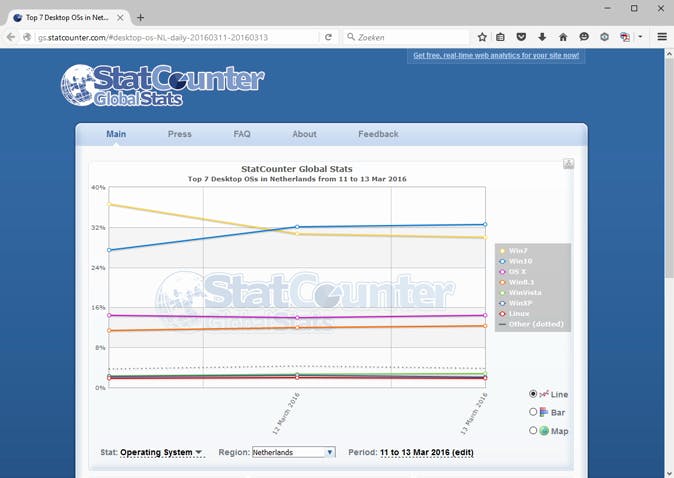Toggle WinVista series in the legend
The image size is (674, 478).
click(520, 293)
